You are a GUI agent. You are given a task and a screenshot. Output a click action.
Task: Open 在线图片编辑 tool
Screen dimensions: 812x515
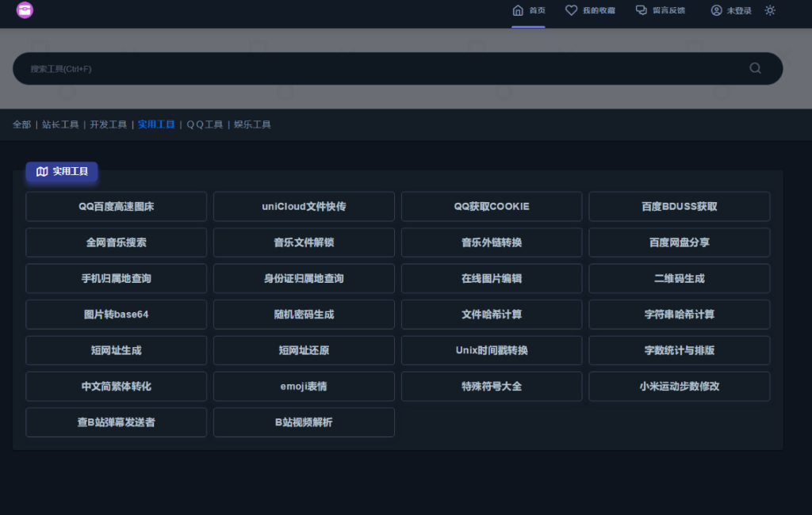point(492,278)
